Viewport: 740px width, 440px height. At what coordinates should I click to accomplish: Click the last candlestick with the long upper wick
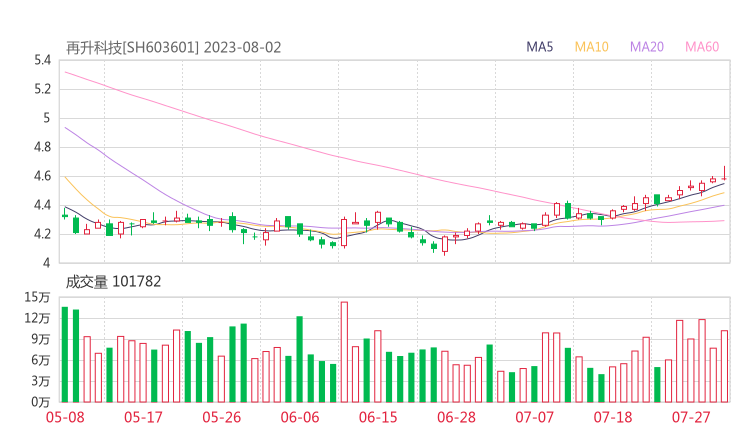coord(724,173)
